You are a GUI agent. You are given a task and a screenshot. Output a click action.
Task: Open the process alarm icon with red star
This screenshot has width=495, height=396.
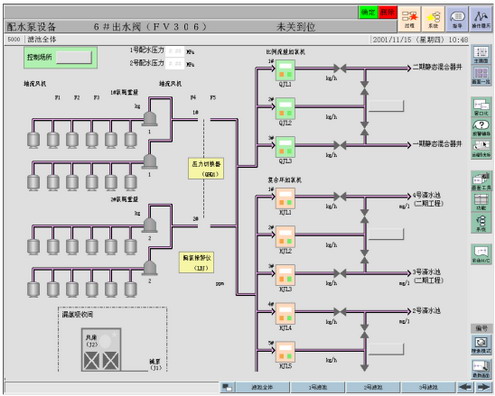409,19
